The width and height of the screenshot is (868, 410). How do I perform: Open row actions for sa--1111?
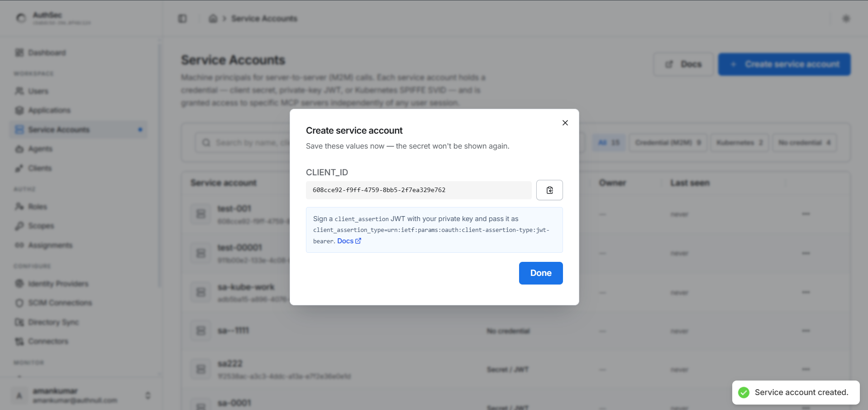click(x=806, y=331)
